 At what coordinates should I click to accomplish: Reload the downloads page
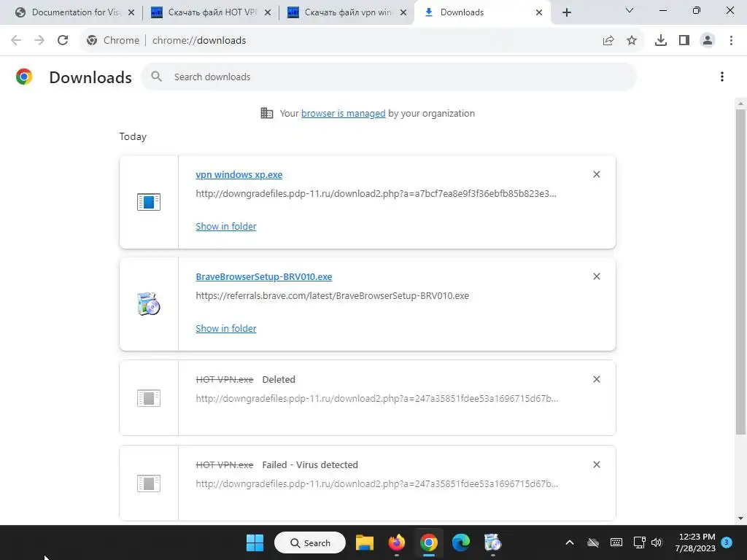pyautogui.click(x=63, y=41)
